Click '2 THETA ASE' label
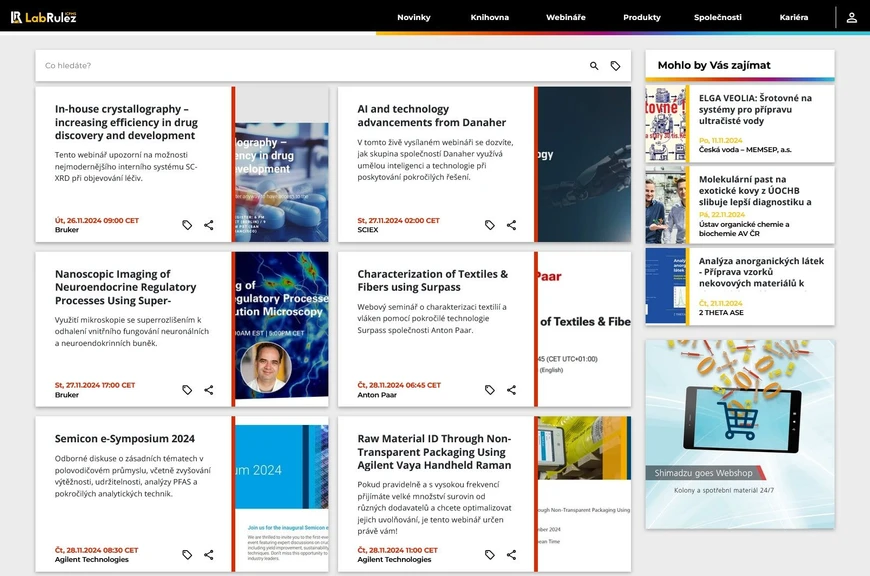The width and height of the screenshot is (870, 576). tap(721, 312)
